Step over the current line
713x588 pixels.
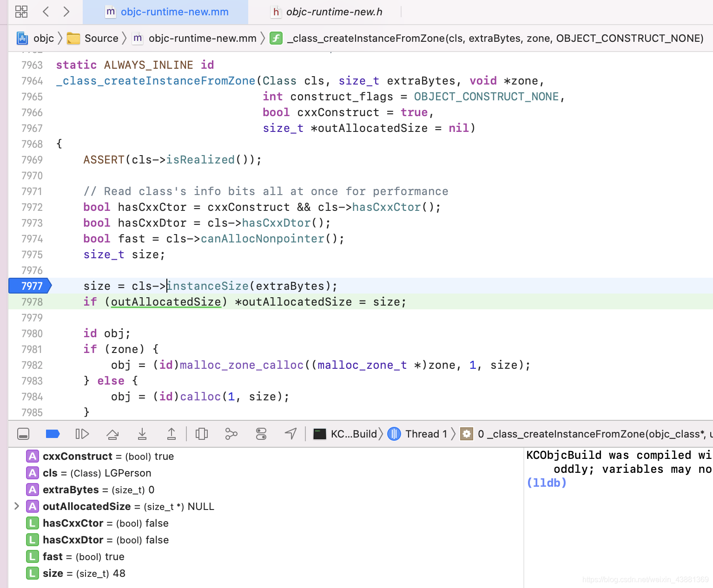112,434
